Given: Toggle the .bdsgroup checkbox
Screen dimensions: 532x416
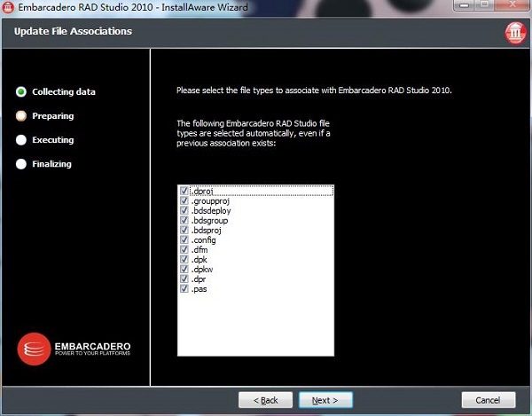Looking at the screenshot, I should (184, 220).
